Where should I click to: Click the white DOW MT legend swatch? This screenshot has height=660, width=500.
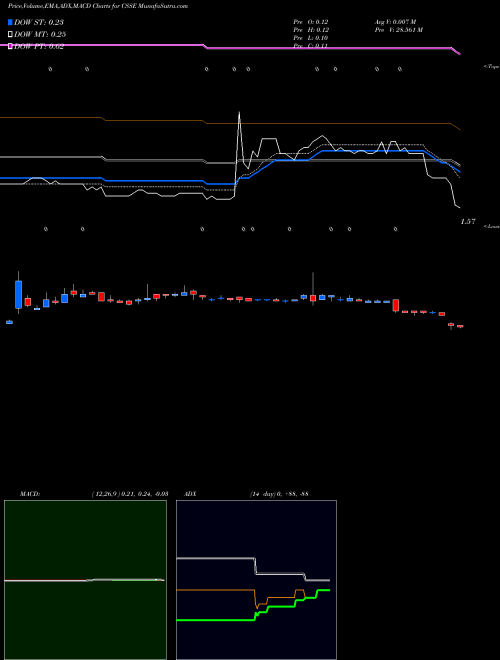click(x=10, y=34)
